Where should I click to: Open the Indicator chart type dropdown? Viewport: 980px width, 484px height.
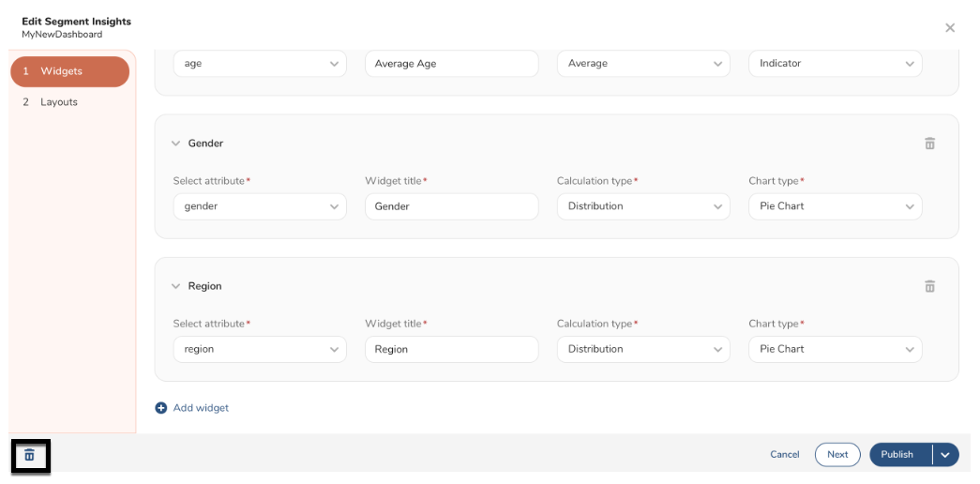click(x=835, y=64)
